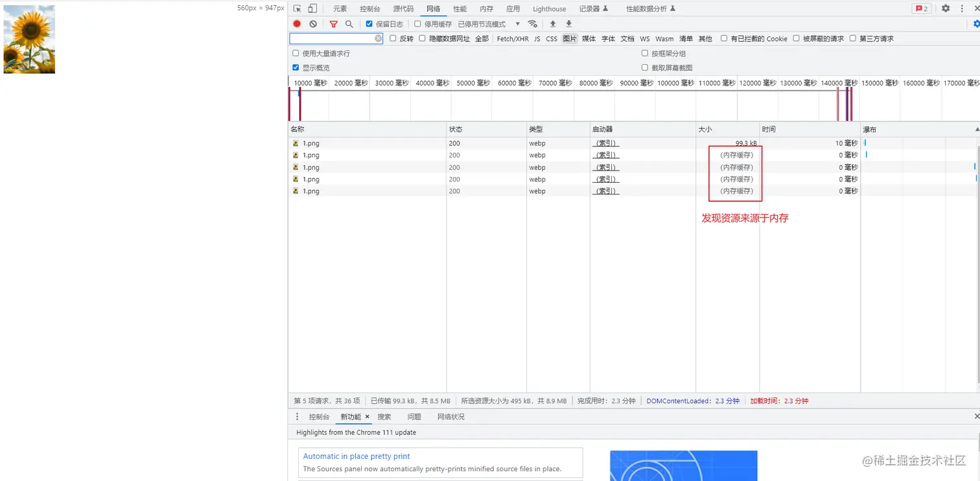Viewport: 980px width, 481px height.
Task: Filter requests by Wasm
Action: pos(664,39)
